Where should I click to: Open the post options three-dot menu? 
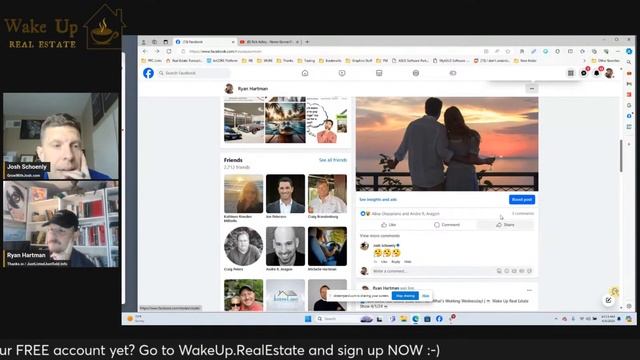pyautogui.click(x=531, y=89)
